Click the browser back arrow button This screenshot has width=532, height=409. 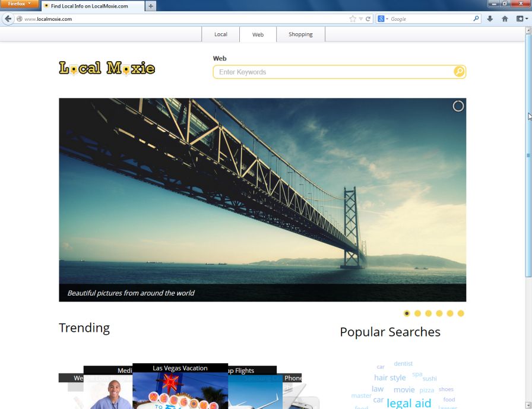tap(8, 19)
